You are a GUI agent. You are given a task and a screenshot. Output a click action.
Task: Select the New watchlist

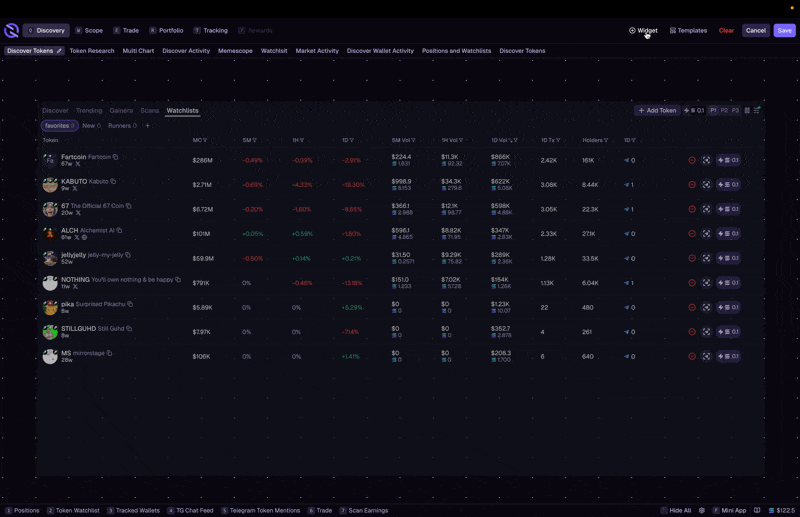(x=91, y=126)
